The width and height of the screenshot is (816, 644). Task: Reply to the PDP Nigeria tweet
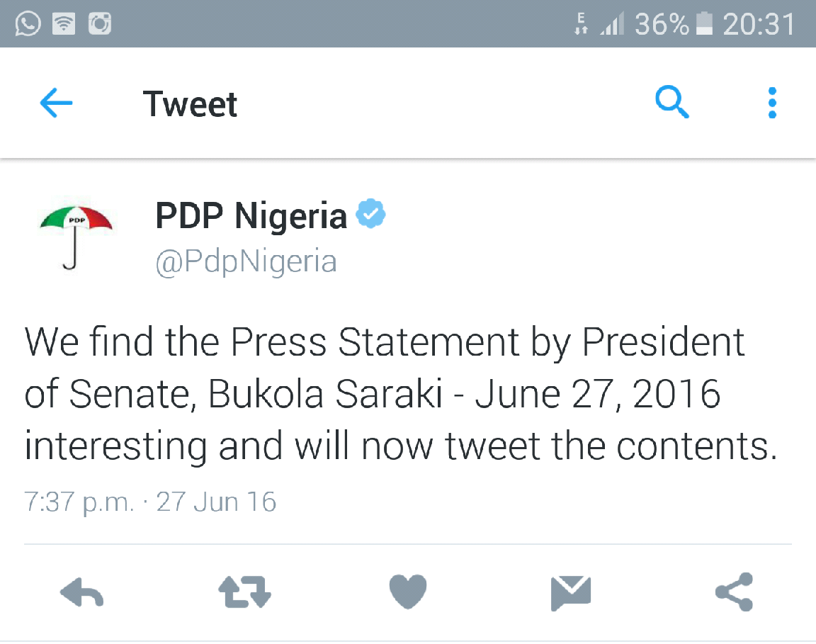[x=81, y=592]
